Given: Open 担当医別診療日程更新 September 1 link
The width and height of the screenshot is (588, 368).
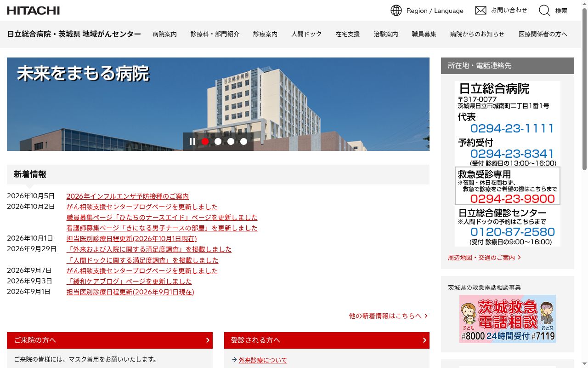Looking at the screenshot, I should click(130, 292).
